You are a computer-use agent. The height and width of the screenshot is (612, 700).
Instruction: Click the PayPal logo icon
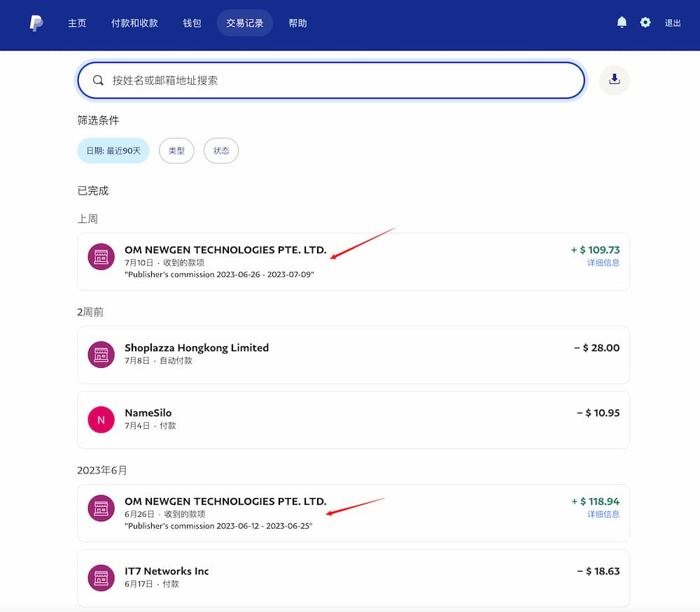coord(36,23)
